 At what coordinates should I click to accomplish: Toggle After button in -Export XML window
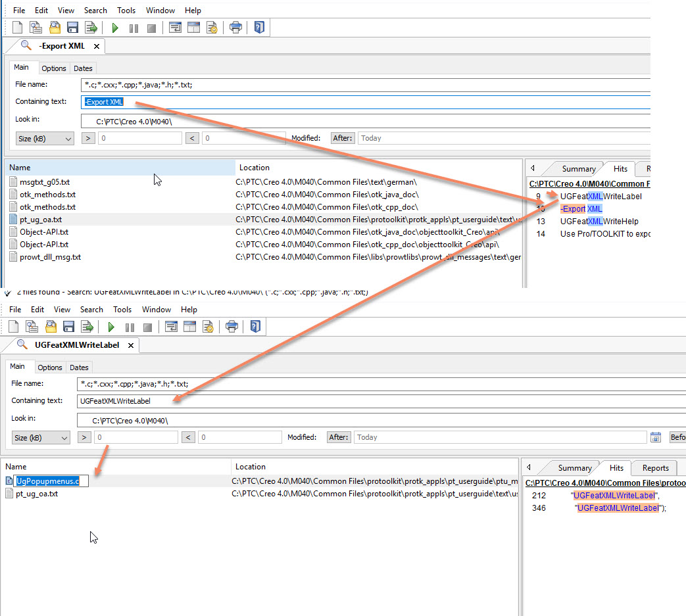(x=343, y=138)
